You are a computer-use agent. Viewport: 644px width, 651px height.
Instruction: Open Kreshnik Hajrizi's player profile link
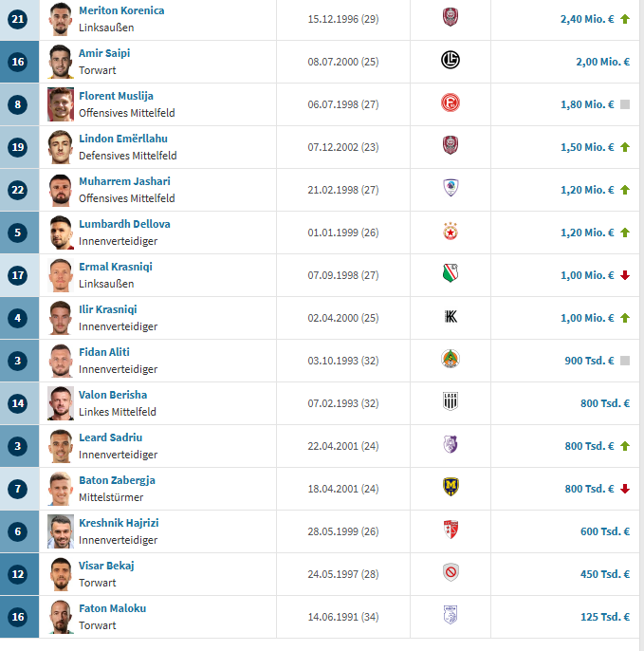(x=117, y=523)
